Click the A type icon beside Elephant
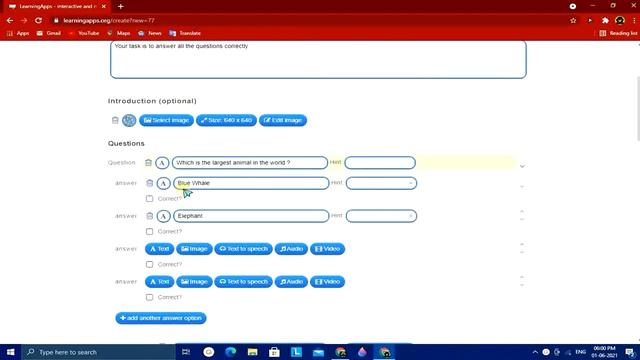This screenshot has width=640, height=360. pyautogui.click(x=163, y=216)
